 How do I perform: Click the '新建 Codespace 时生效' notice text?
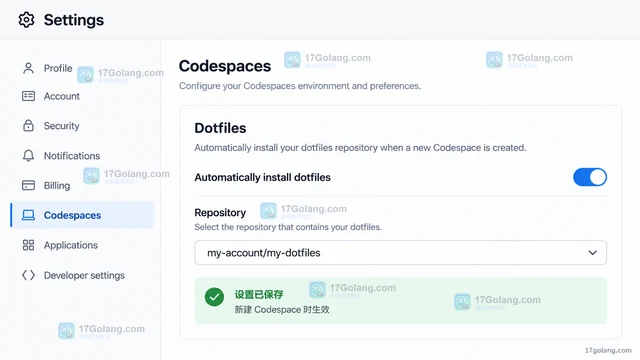click(x=282, y=309)
